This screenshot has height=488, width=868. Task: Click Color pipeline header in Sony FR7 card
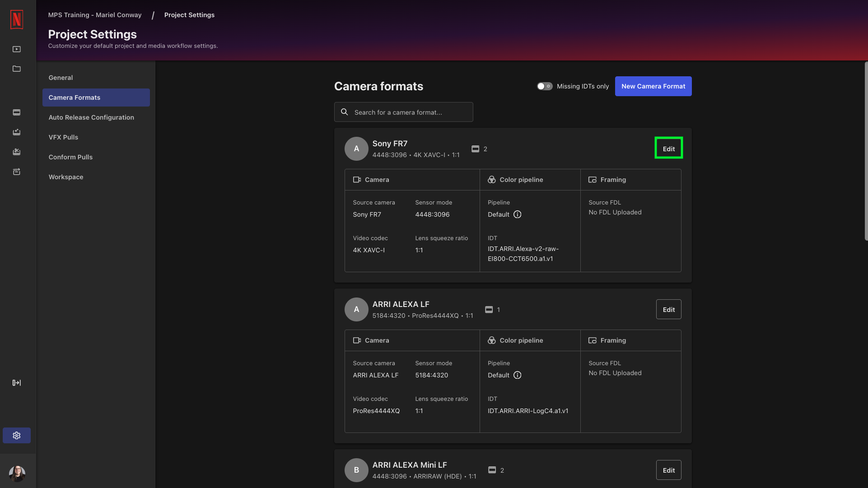(521, 180)
